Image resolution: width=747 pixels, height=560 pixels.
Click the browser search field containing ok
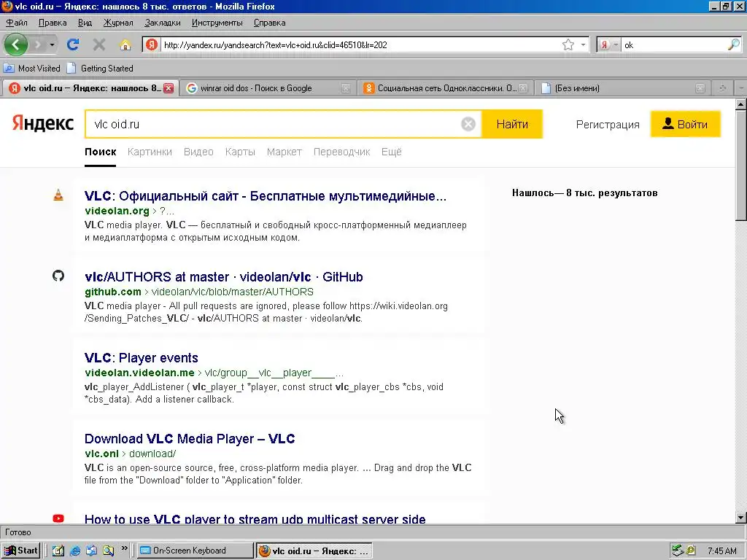[x=674, y=44]
